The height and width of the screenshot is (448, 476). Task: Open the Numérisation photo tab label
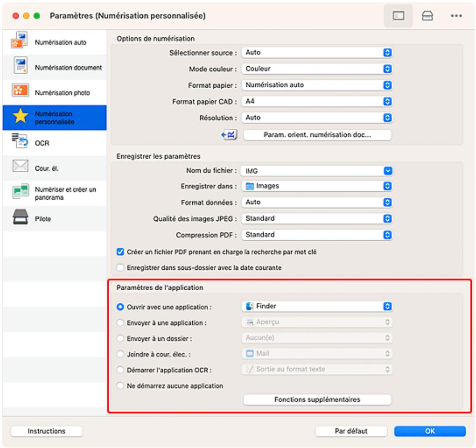click(x=62, y=93)
